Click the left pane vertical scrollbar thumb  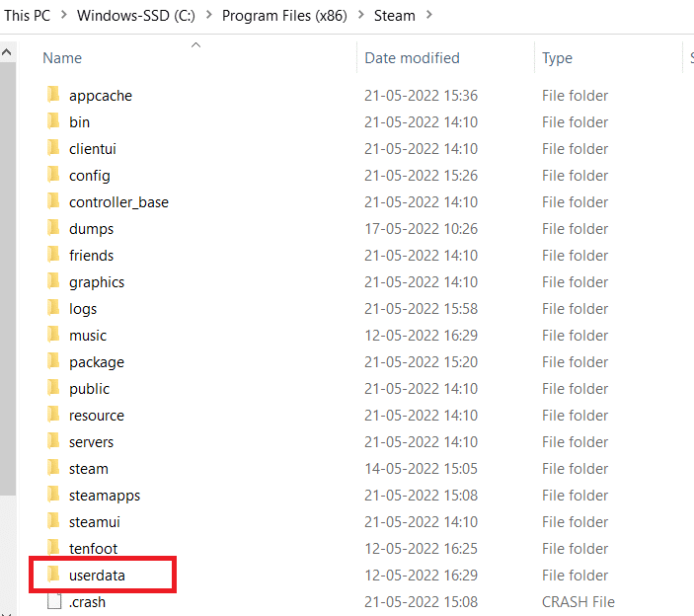click(8, 278)
